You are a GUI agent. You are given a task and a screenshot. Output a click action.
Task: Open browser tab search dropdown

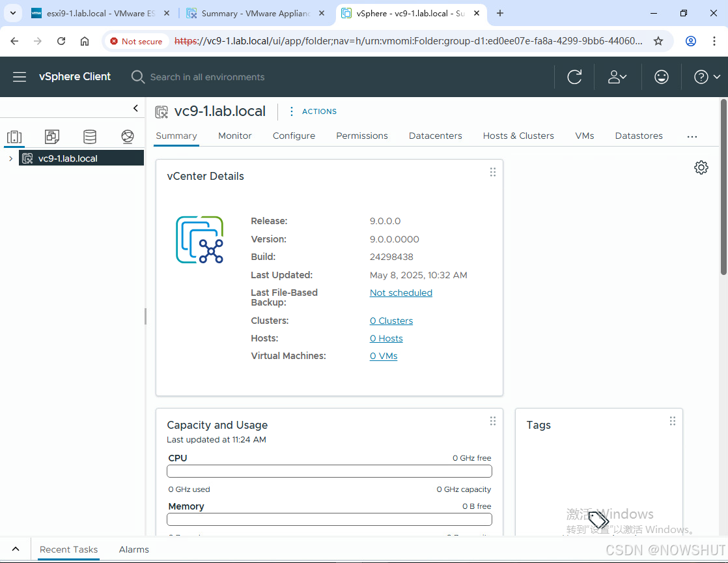click(x=13, y=14)
